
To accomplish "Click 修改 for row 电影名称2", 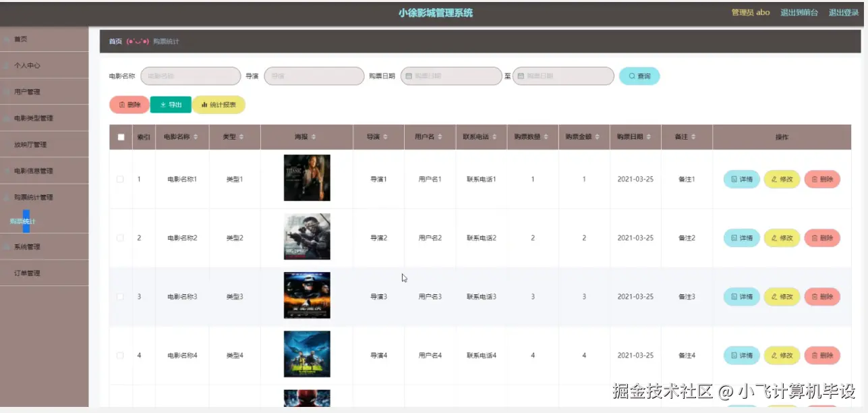I will pos(782,238).
